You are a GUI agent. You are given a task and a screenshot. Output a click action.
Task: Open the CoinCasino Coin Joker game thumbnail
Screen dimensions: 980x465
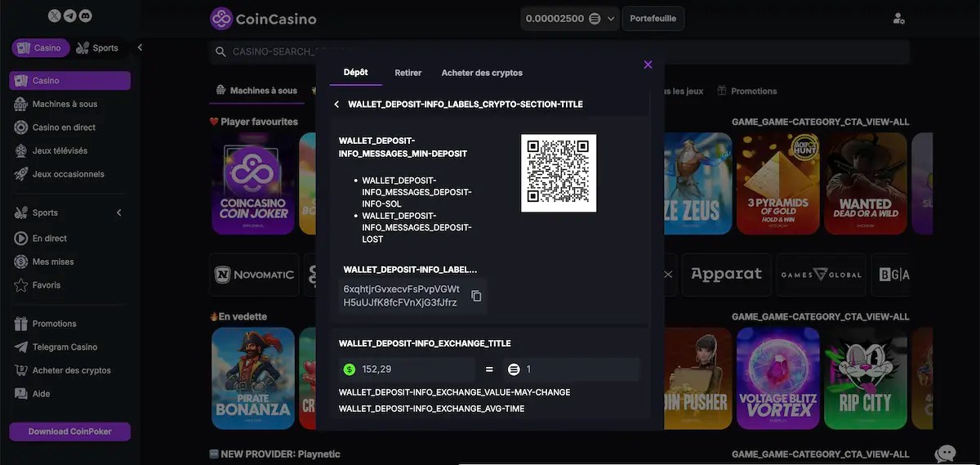pyautogui.click(x=252, y=183)
